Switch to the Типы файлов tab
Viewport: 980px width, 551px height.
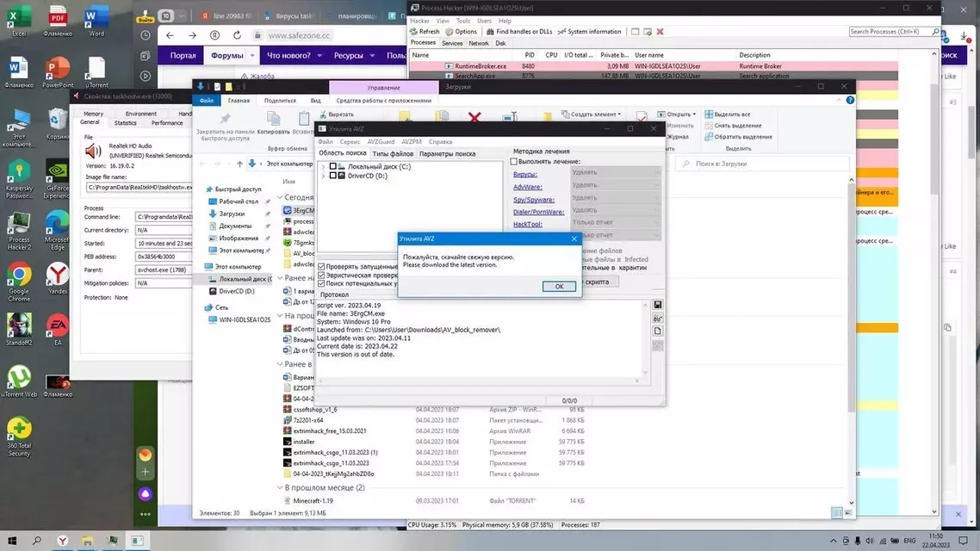tap(393, 154)
